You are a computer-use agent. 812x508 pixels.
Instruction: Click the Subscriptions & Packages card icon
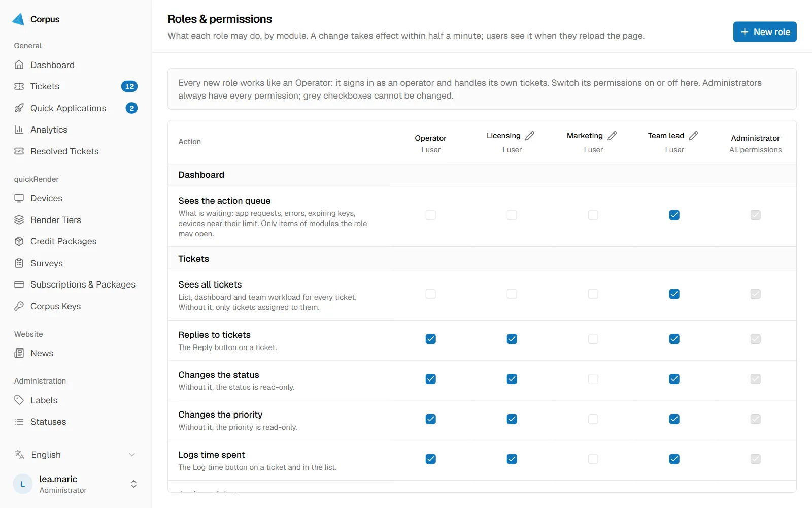click(x=19, y=284)
